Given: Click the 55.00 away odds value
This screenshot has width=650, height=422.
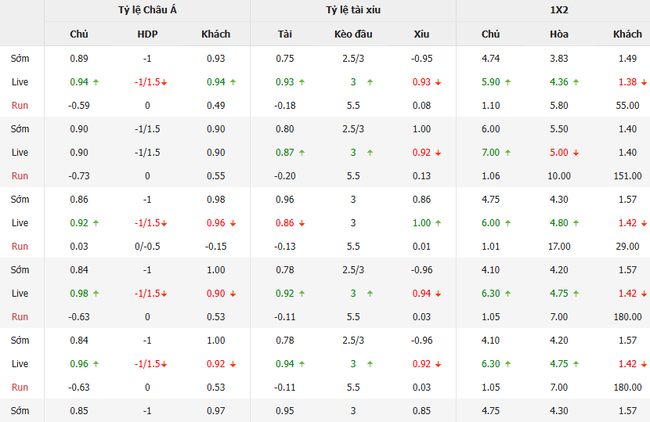Looking at the screenshot, I should pyautogui.click(x=627, y=105).
